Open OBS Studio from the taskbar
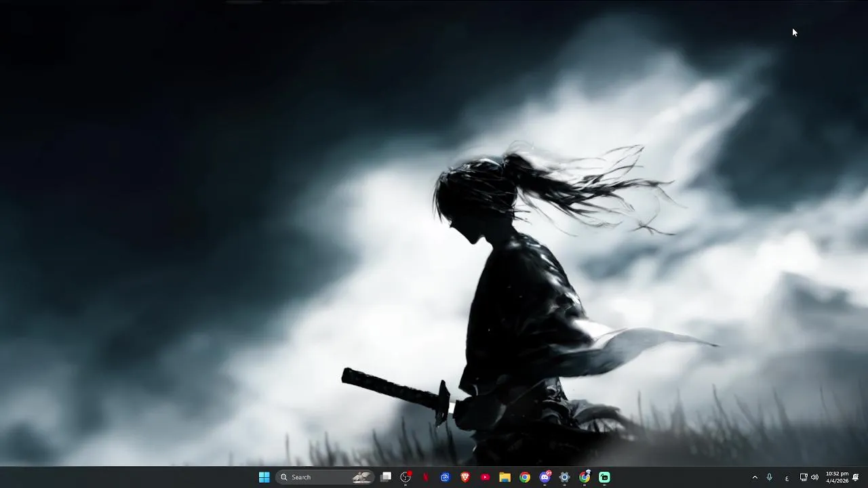 [406, 477]
